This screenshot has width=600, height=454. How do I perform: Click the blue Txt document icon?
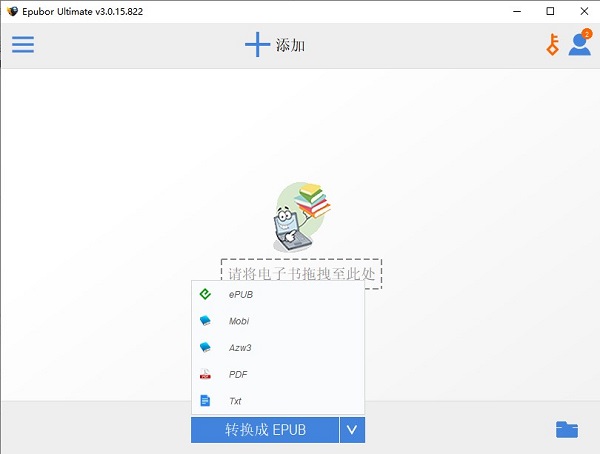[206, 401]
